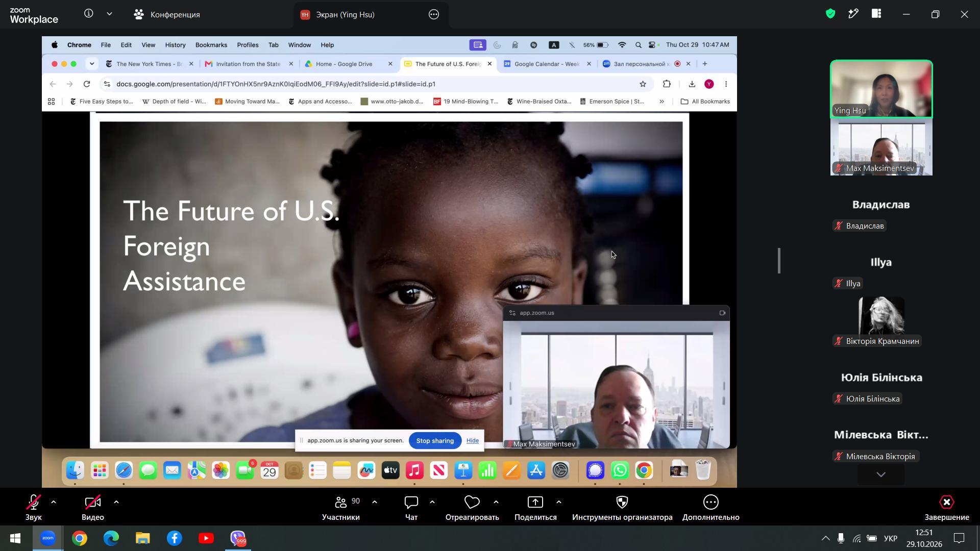Screen dimensions: 980x551
Task: Click the side panel resize handle bar
Action: pyautogui.click(x=779, y=261)
